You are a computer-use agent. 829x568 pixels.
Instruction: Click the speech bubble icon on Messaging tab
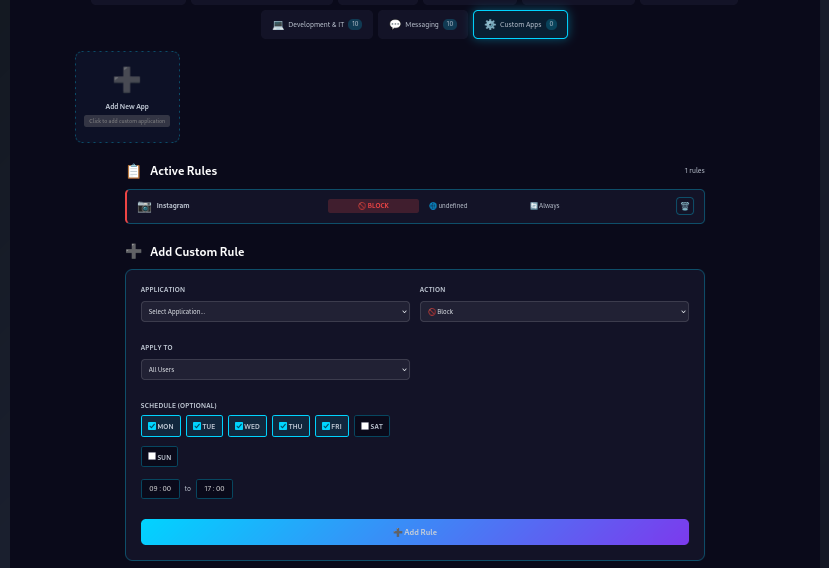pos(395,24)
